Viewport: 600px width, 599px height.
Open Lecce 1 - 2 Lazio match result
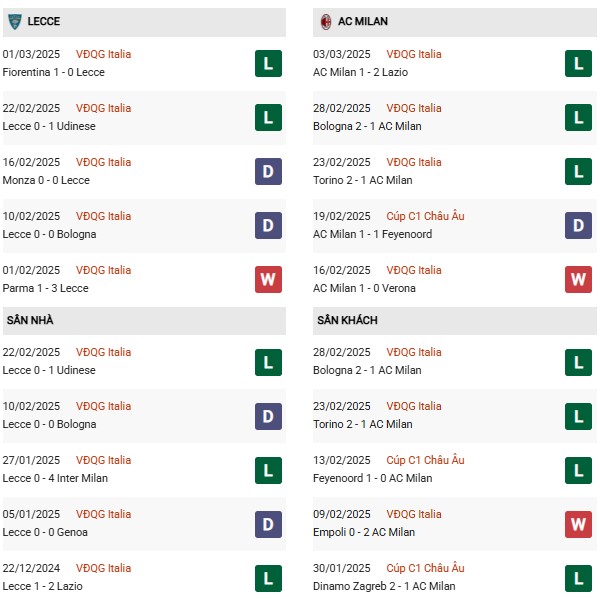pos(42,586)
